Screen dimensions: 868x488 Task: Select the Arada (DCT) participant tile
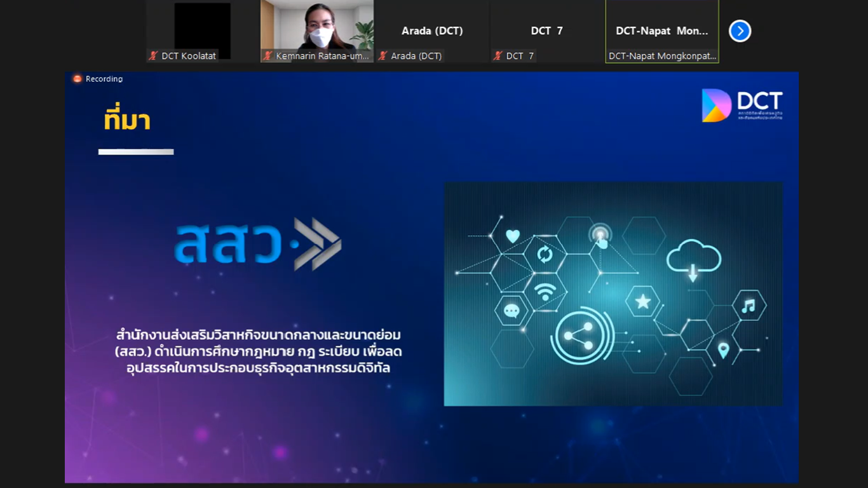coord(432,30)
